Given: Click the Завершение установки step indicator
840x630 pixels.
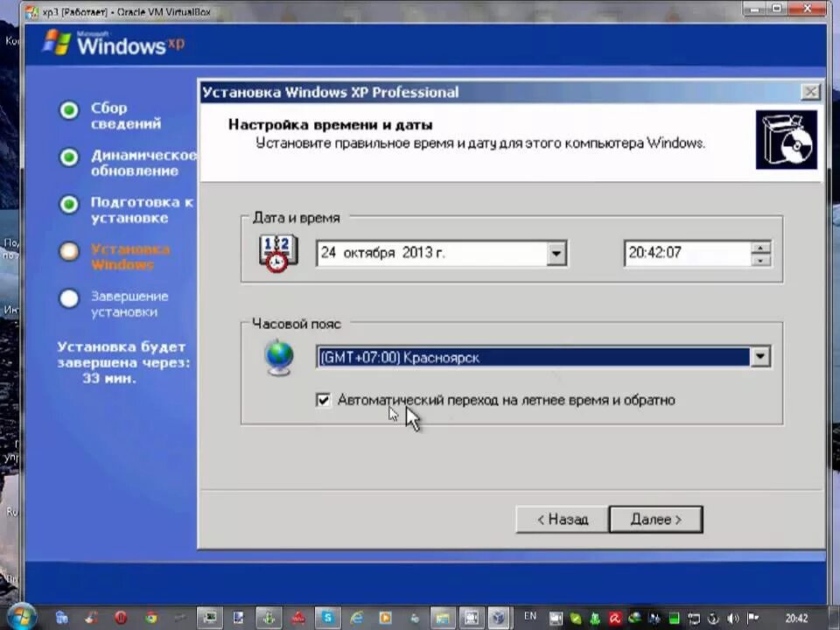Looking at the screenshot, I should (x=69, y=298).
